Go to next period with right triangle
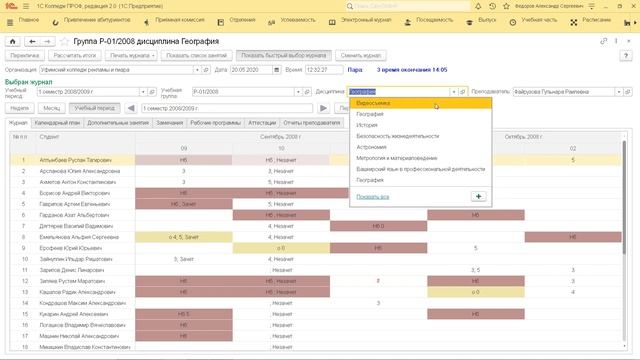The image size is (640, 360). [323, 108]
